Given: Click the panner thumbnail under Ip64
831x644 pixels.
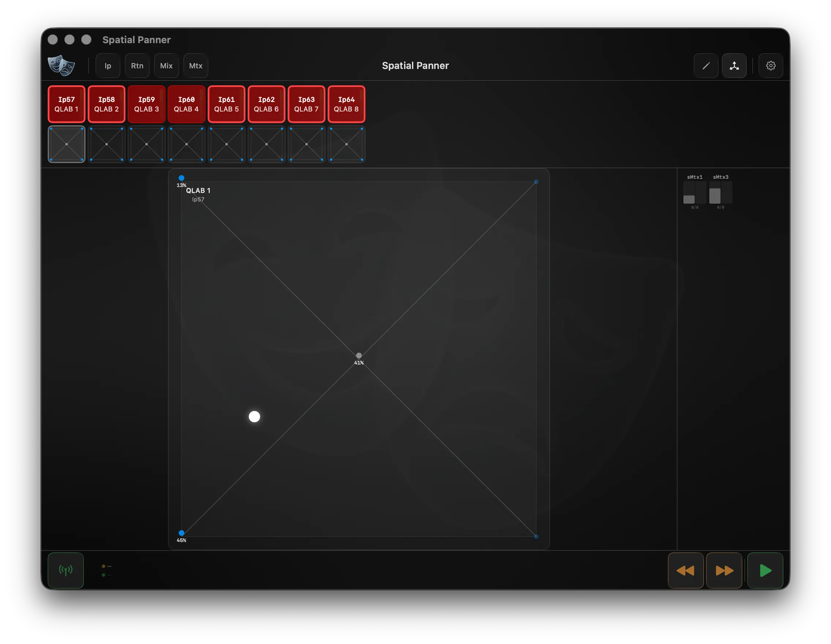Looking at the screenshot, I should pyautogui.click(x=346, y=144).
